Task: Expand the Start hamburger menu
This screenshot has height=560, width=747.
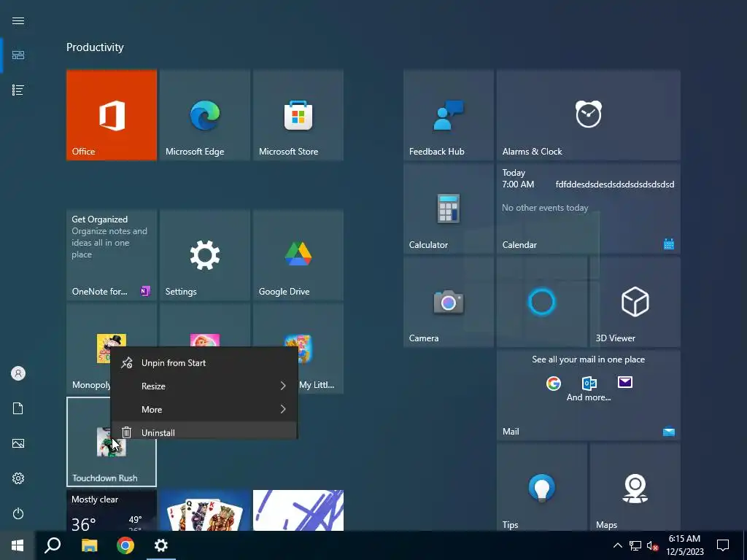Action: click(18, 20)
